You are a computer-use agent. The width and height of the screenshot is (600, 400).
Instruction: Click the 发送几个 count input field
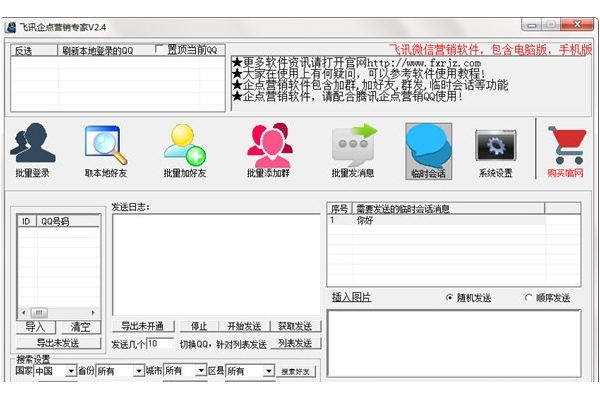point(160,343)
